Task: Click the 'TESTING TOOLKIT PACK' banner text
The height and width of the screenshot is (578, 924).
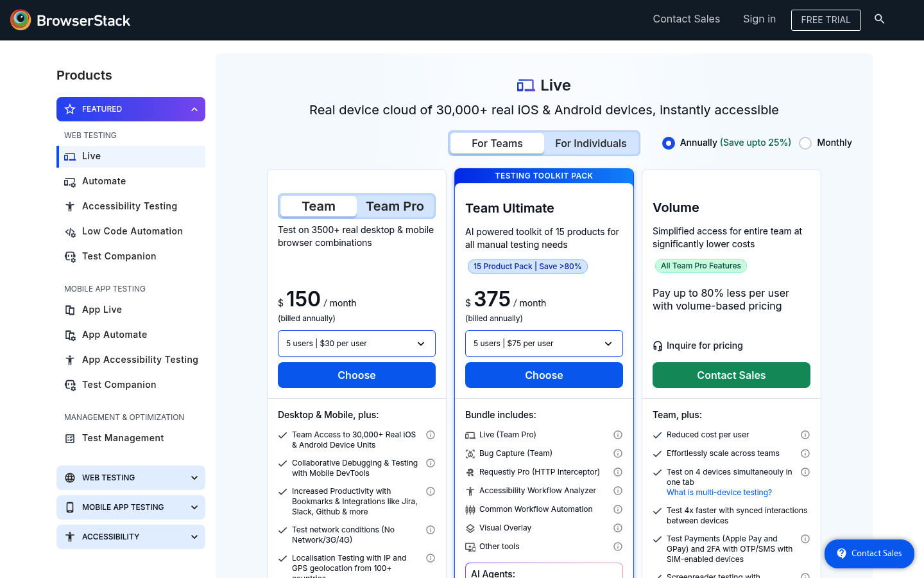Action: 544,176
